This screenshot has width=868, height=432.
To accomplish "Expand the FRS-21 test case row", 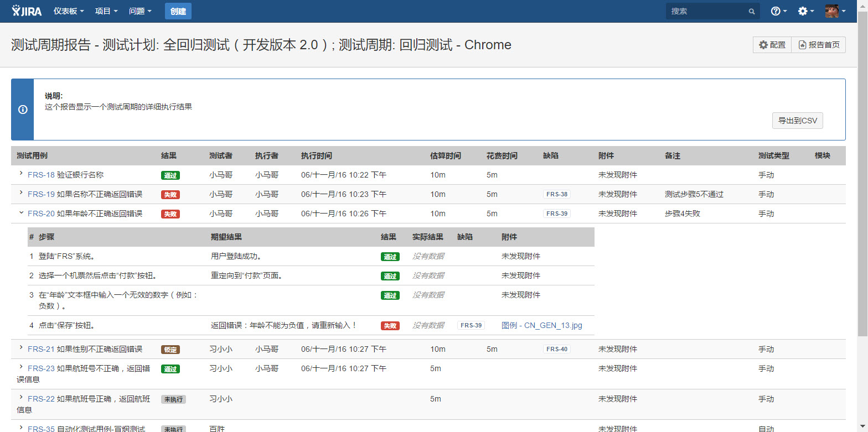I will click(x=21, y=348).
